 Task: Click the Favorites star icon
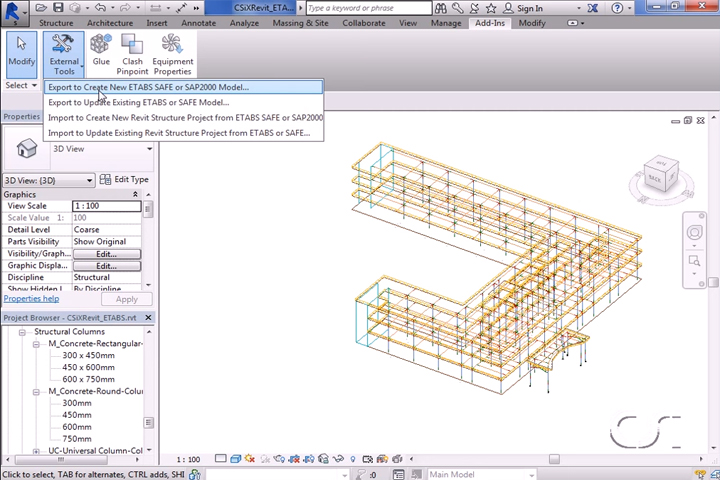491,8
